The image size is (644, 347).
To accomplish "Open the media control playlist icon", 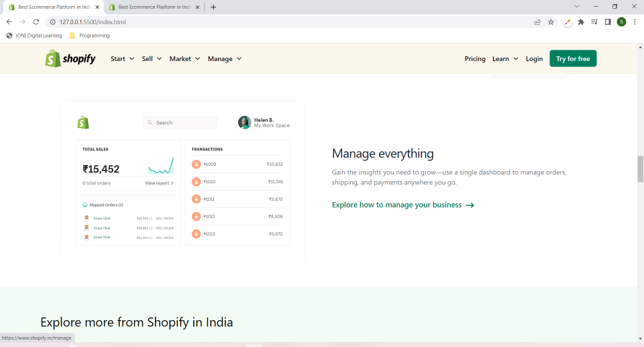I will point(594,21).
